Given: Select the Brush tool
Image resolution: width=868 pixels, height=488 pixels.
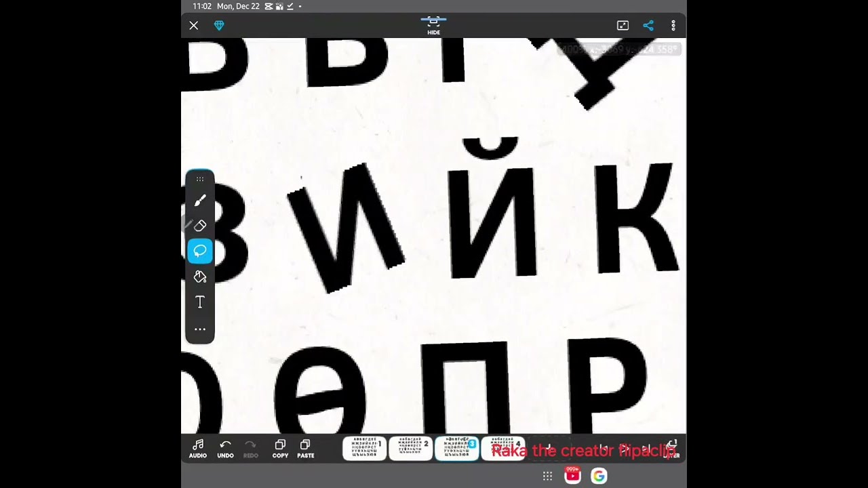Looking at the screenshot, I should click(x=200, y=201).
